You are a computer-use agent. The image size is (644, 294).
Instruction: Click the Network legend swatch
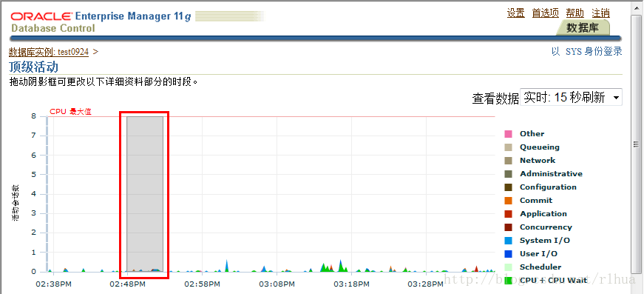508,161
